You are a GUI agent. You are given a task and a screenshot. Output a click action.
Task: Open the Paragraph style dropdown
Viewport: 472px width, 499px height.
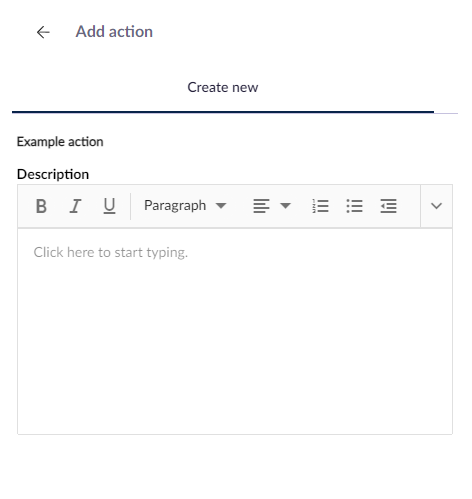tap(185, 205)
